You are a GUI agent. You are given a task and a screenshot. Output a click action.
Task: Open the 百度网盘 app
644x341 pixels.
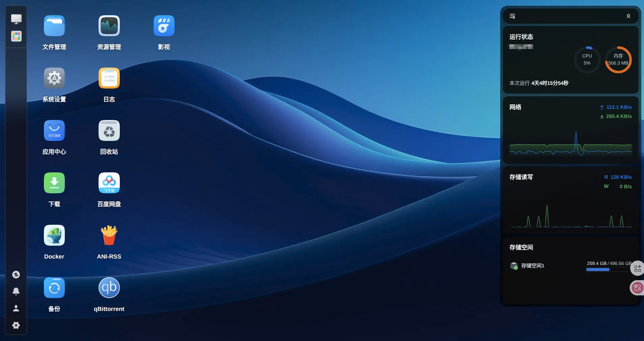coord(109,183)
